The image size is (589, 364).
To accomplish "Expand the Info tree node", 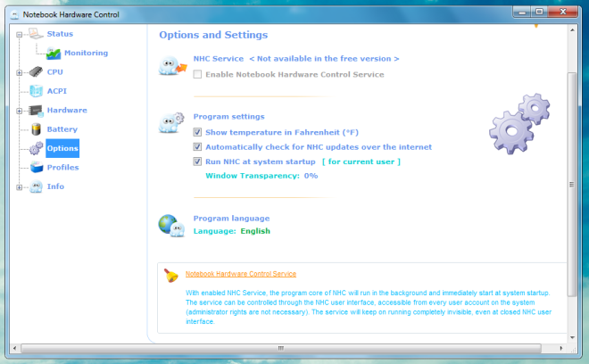I will [x=19, y=187].
